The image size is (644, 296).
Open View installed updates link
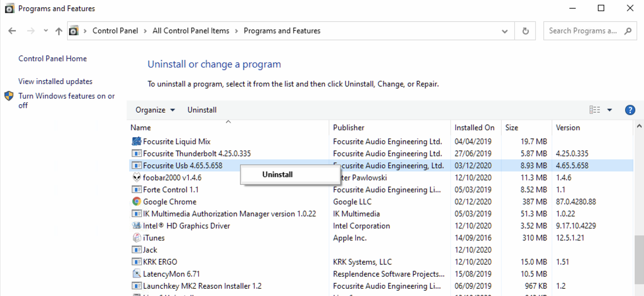tap(55, 81)
